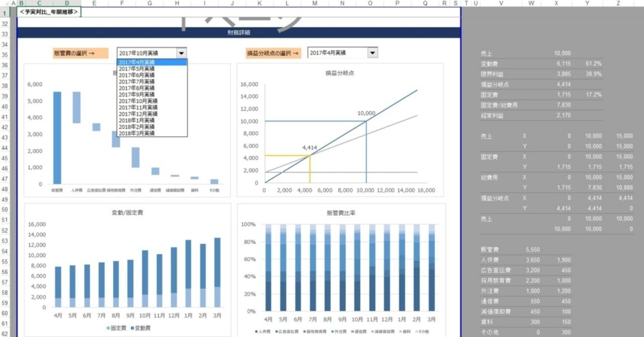Click the 限界利益 label cell

click(x=491, y=74)
